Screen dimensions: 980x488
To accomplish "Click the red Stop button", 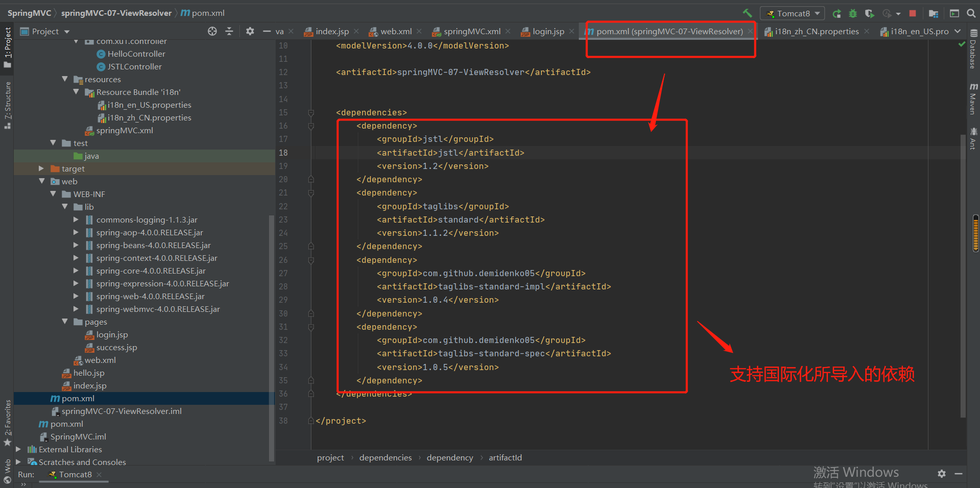I will coord(913,13).
